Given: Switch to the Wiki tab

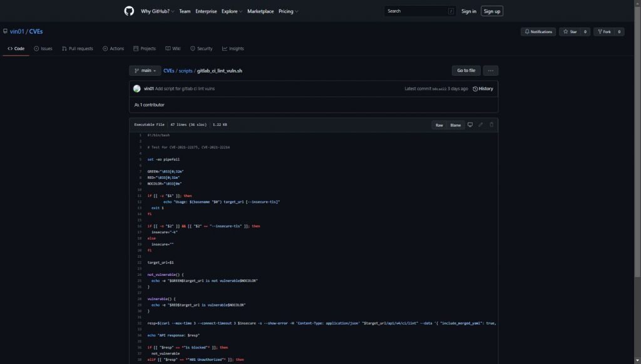Looking at the screenshot, I should (x=173, y=48).
